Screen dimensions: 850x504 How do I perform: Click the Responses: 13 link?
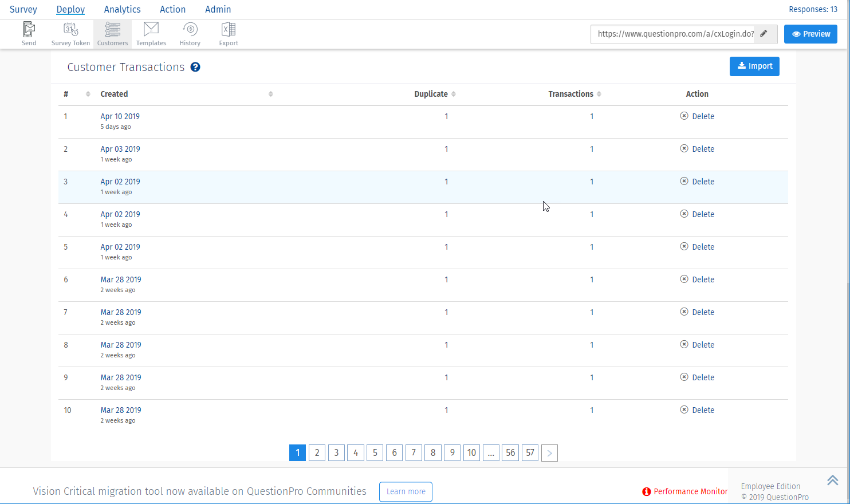coord(813,9)
